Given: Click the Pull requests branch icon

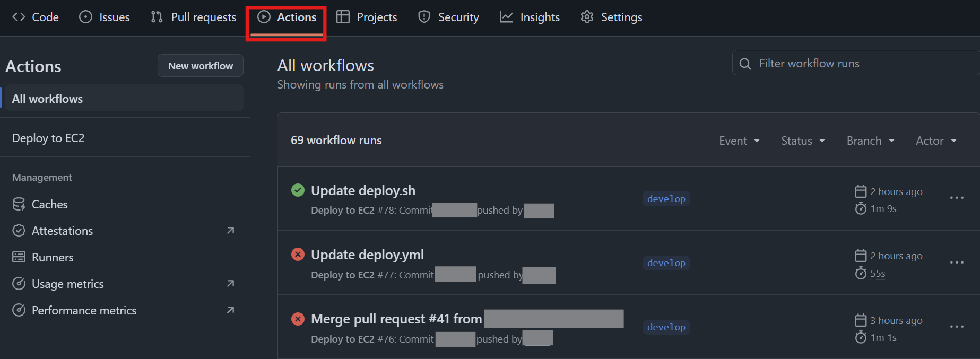Looking at the screenshot, I should [157, 17].
